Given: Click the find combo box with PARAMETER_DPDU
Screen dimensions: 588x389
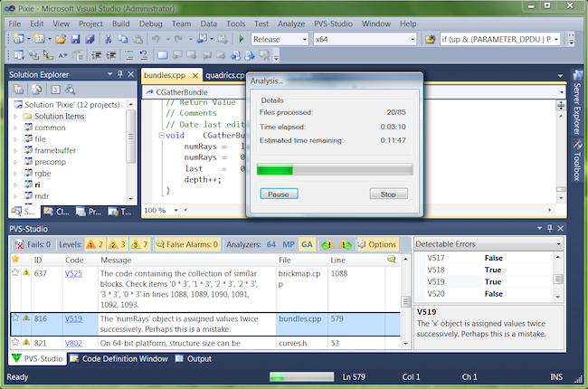Looking at the screenshot, I should click(x=500, y=39).
